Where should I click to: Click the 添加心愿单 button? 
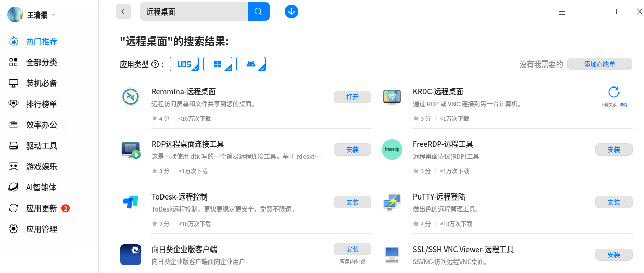click(599, 64)
